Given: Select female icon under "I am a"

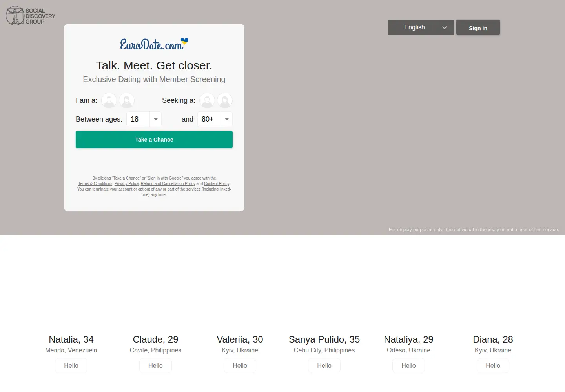Looking at the screenshot, I should [127, 100].
